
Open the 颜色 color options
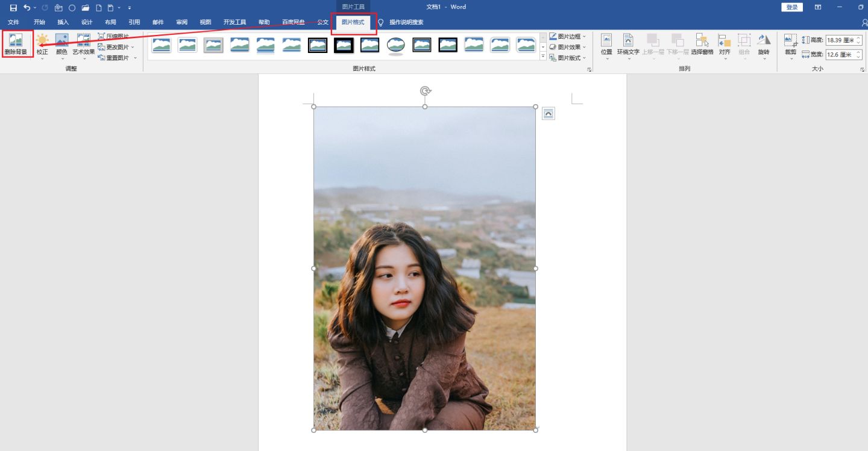point(62,46)
